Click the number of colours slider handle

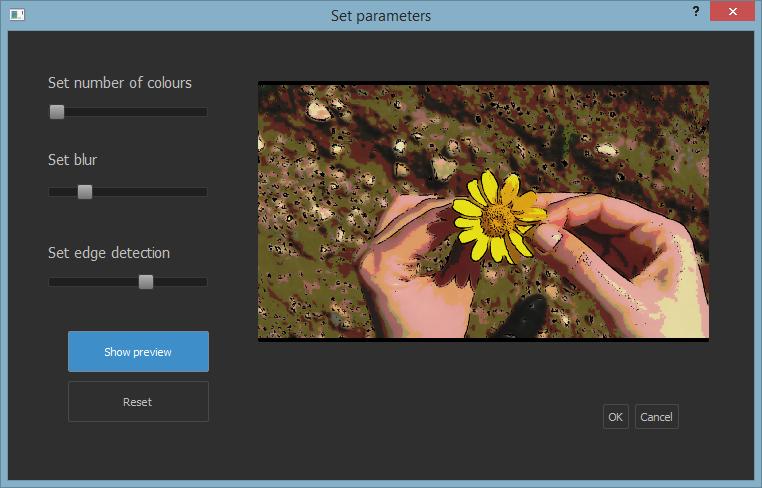[57, 112]
